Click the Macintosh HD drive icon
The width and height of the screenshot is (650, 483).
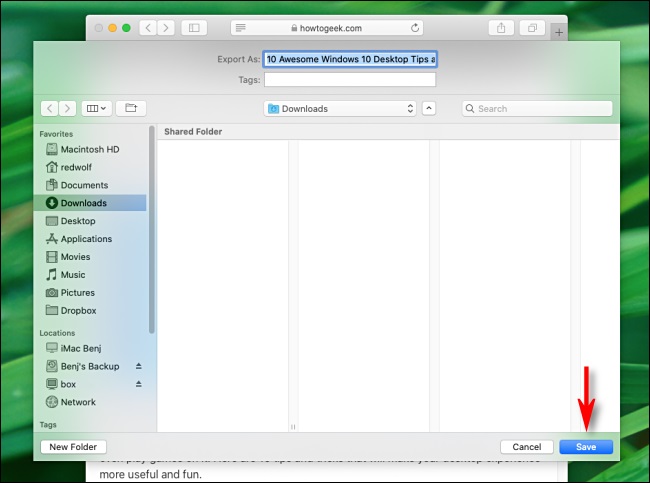pos(52,149)
